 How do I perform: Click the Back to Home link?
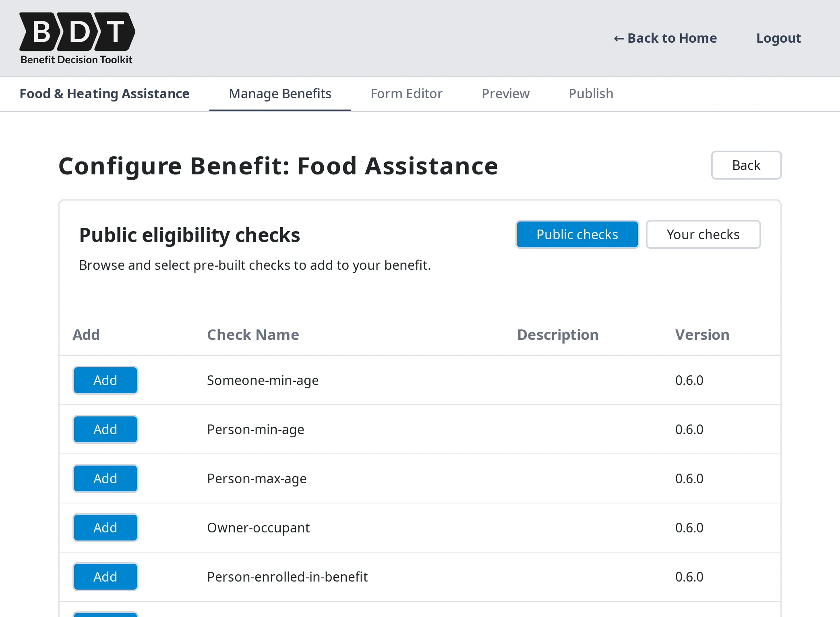[672, 38]
